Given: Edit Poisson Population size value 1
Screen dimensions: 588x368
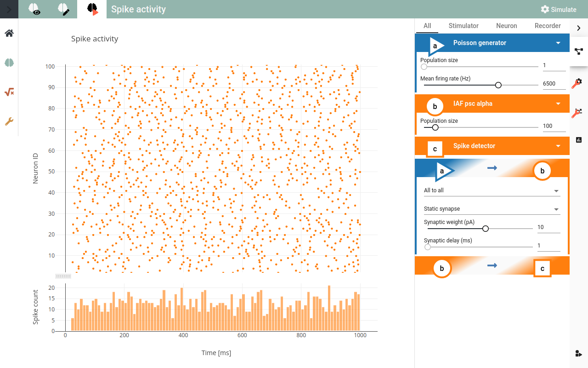Looking at the screenshot, I should click(554, 65).
